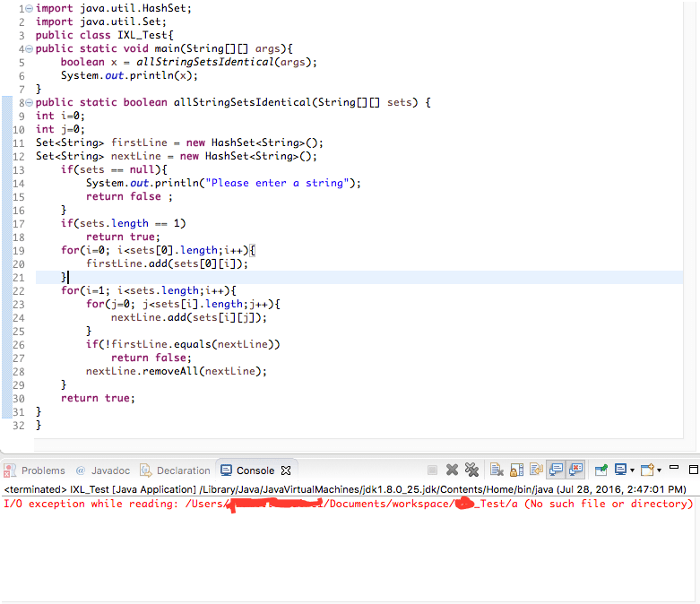Toggle Word Wrap in console
The height and width of the screenshot is (604, 700).
point(536,470)
